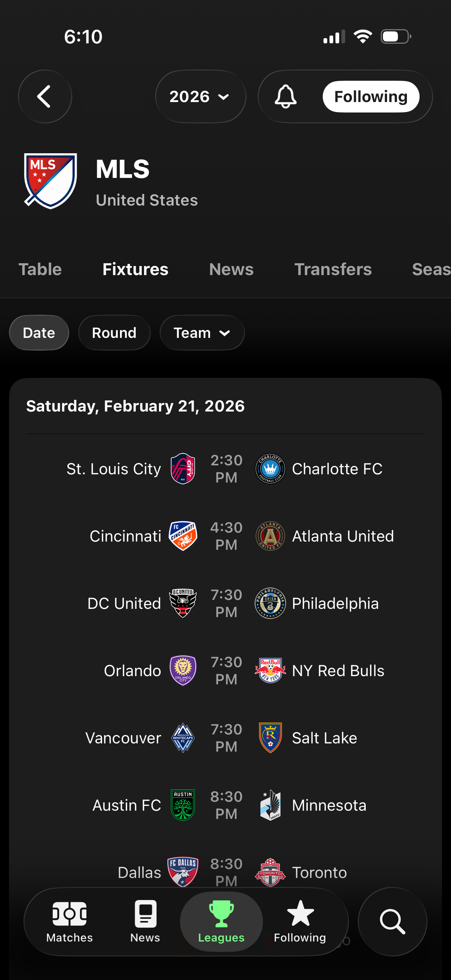Go to Matches in bottom navigation

[x=69, y=921]
